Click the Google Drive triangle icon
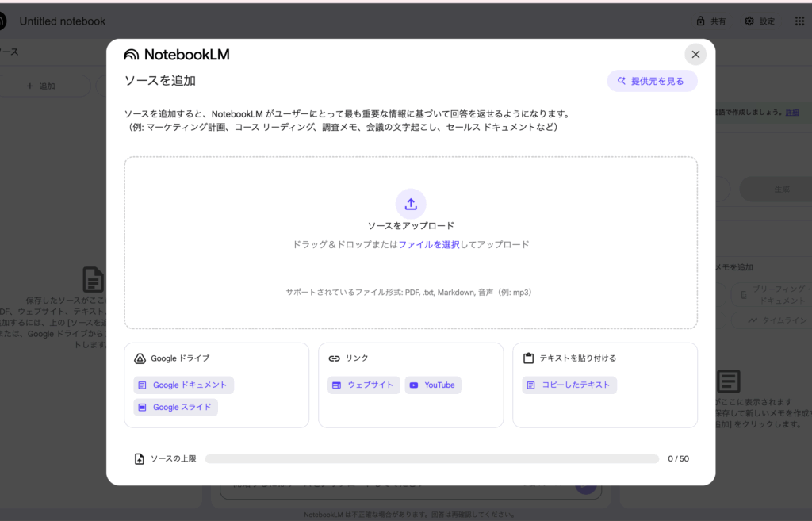Viewport: 812px width, 521px height. click(x=140, y=358)
